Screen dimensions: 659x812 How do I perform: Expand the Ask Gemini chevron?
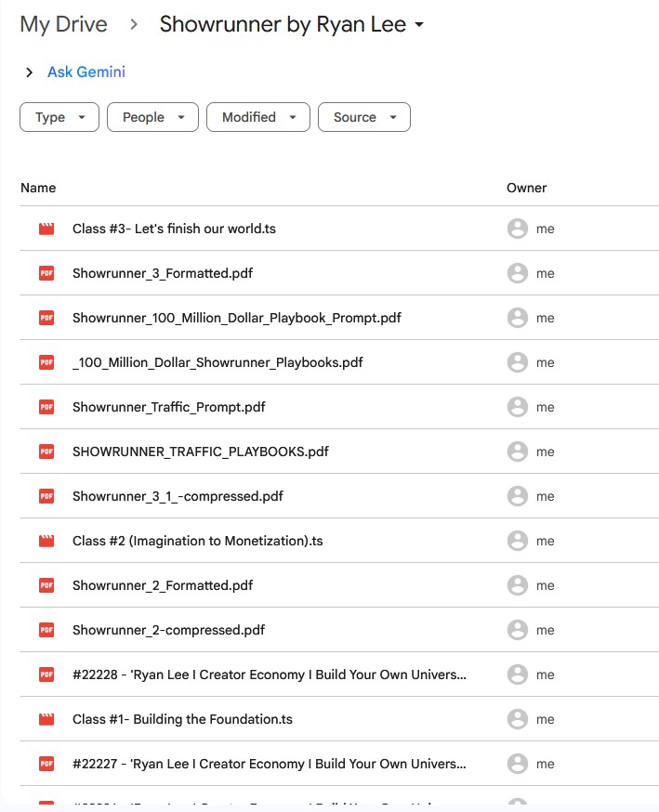click(30, 72)
